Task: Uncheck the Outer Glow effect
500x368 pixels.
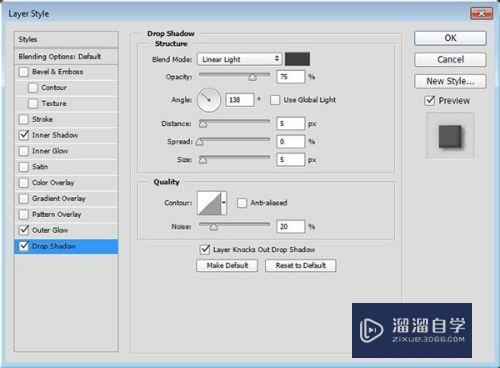Action: [24, 230]
